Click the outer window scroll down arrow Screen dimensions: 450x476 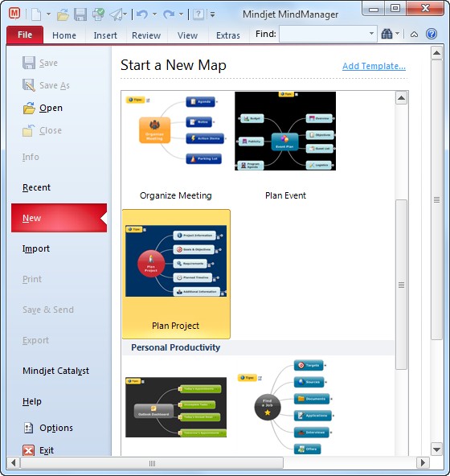pyautogui.click(x=436, y=449)
